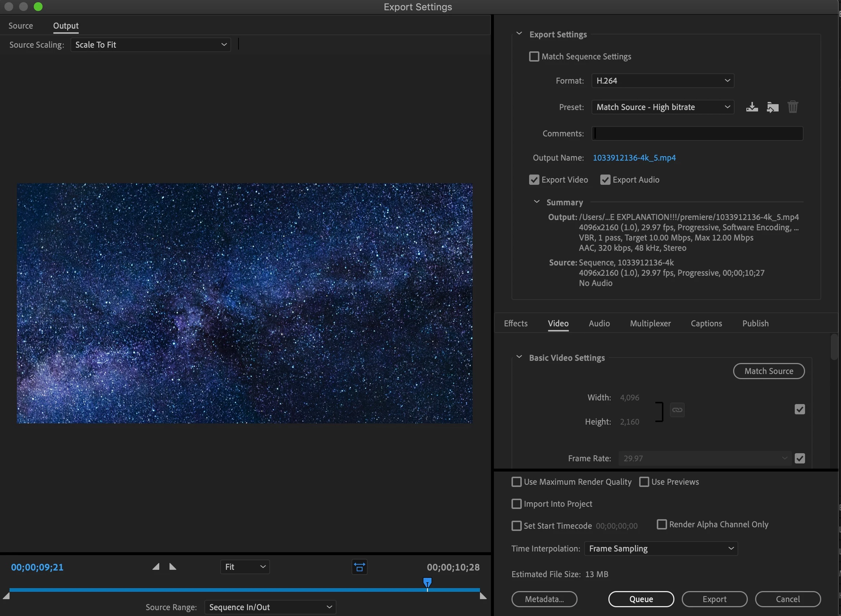Open the Time Interpolation dropdown
Viewport: 841px width, 616px height.
point(660,549)
